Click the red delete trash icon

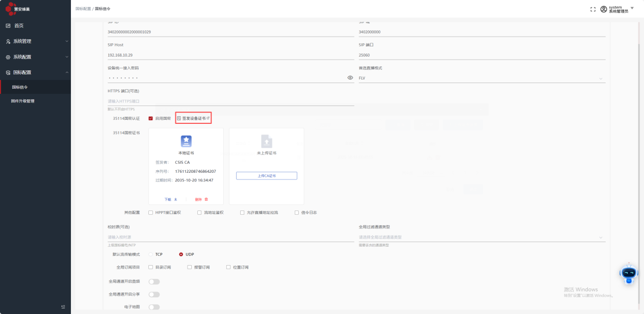pos(206,199)
